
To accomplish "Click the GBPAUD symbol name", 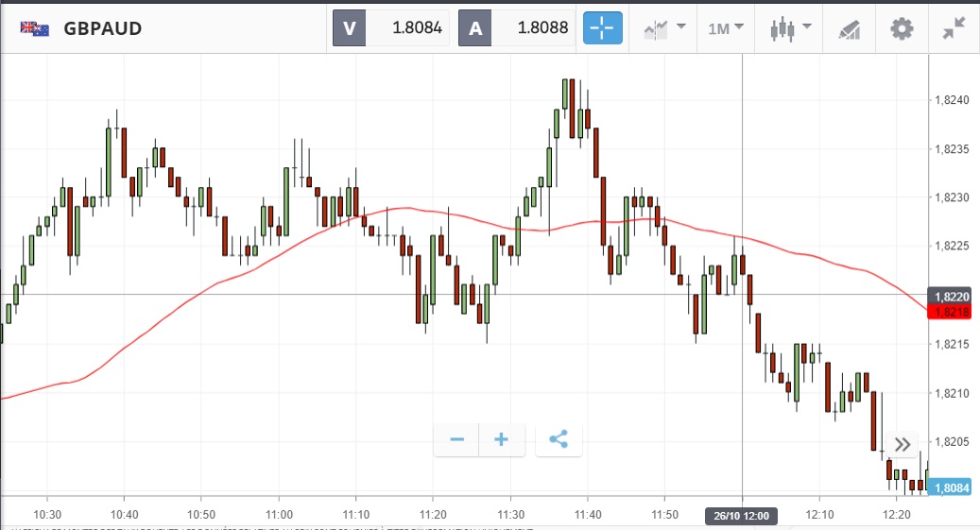I will coord(103,28).
